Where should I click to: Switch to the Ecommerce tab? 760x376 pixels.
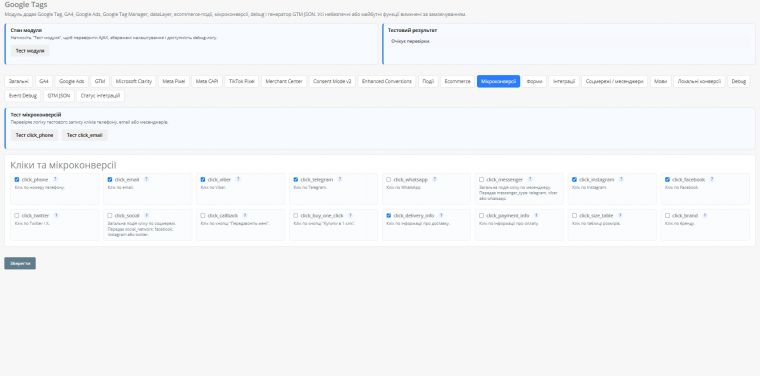coord(458,81)
